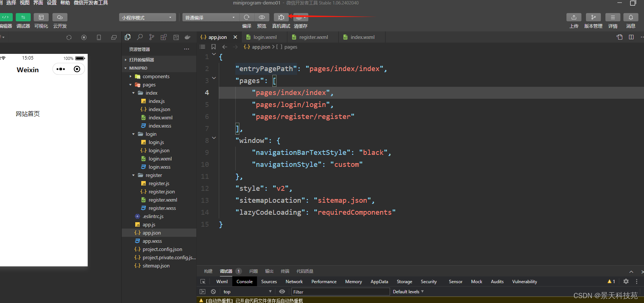Click the split editor icon
The height and width of the screenshot is (303, 644).
coord(631,37)
